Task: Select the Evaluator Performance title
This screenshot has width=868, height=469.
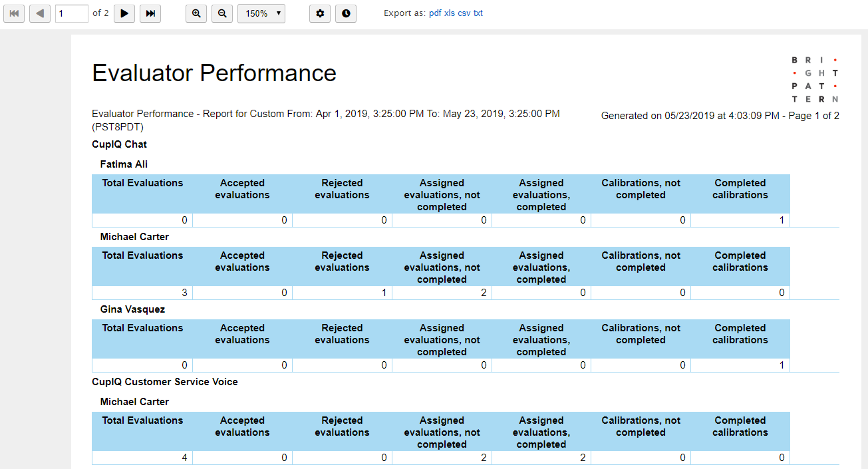Action: click(x=214, y=73)
